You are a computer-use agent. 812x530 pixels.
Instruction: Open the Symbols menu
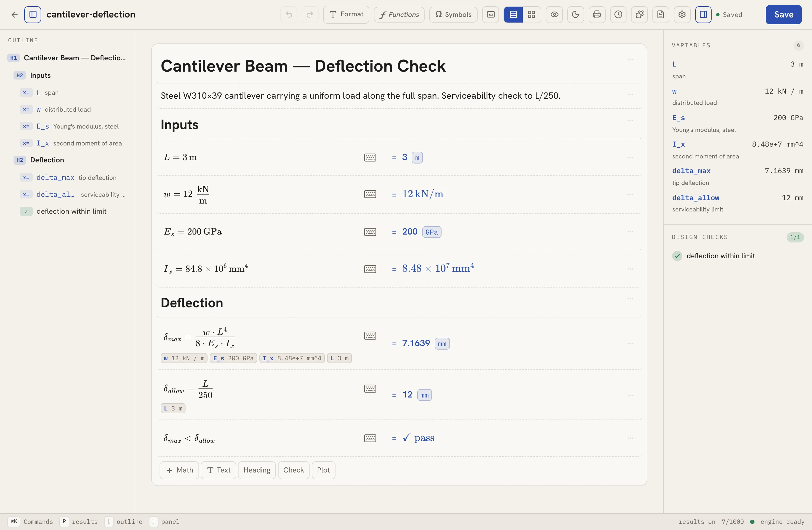[453, 15]
